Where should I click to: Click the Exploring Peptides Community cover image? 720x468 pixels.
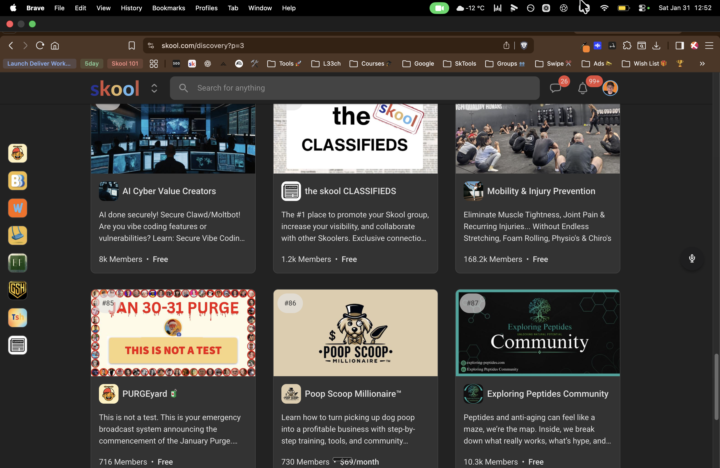tap(538, 333)
